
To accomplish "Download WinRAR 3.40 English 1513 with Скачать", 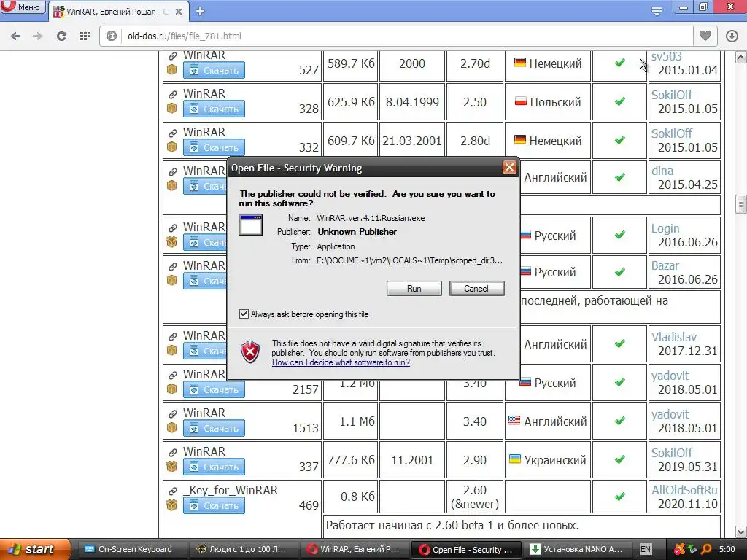I will [214, 429].
